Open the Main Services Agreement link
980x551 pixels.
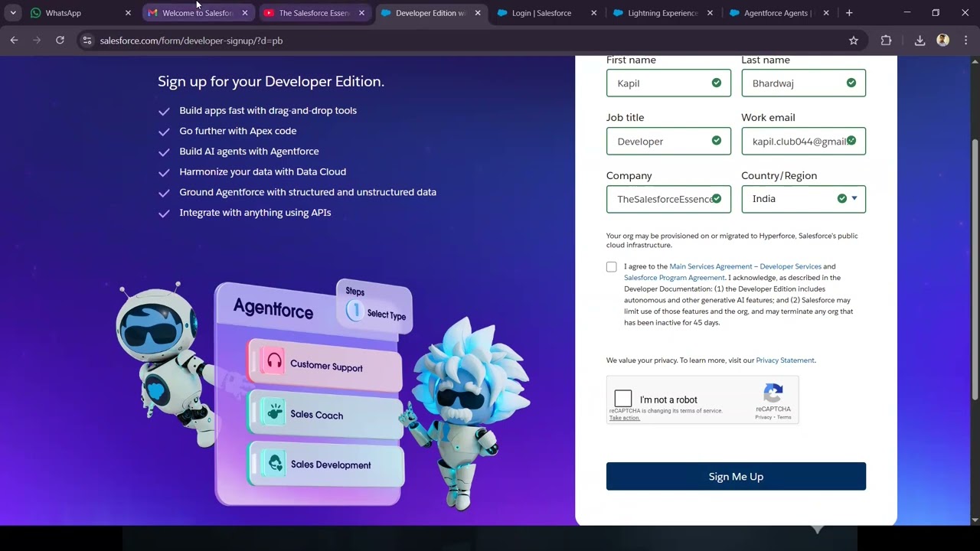(x=745, y=266)
